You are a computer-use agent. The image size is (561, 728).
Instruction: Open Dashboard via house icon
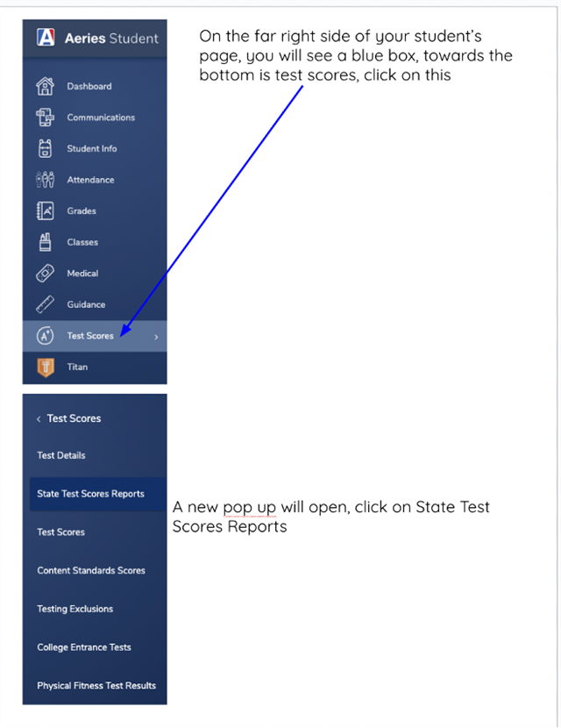pos(45,86)
